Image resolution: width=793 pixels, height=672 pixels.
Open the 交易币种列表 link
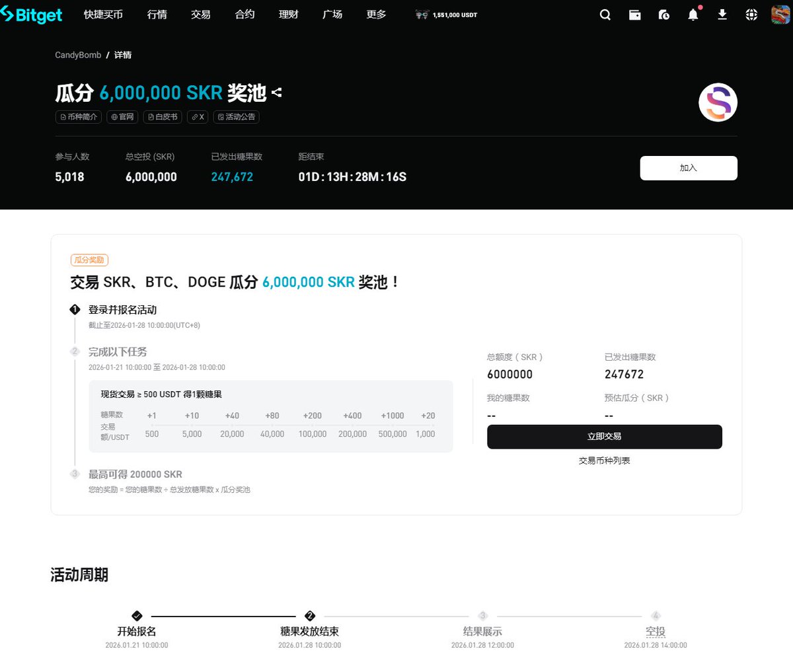click(x=605, y=461)
